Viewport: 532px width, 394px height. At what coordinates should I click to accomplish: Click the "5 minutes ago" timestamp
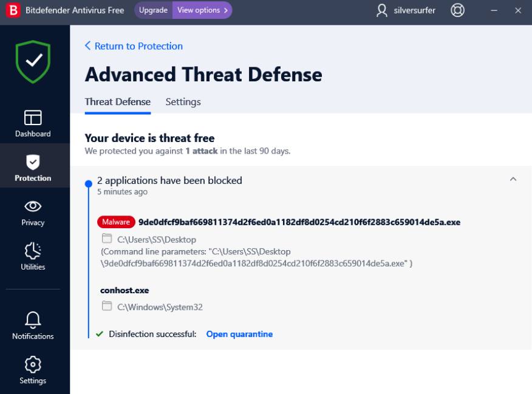click(x=123, y=192)
